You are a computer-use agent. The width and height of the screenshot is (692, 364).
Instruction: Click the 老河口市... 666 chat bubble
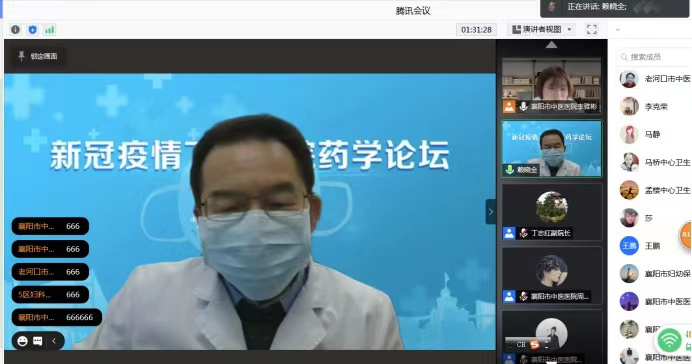[x=50, y=272]
